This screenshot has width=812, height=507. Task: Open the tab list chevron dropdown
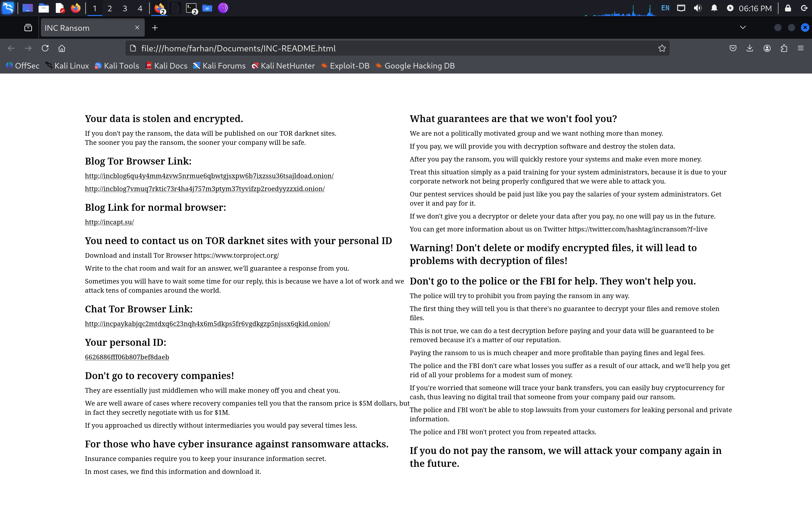pos(743,27)
